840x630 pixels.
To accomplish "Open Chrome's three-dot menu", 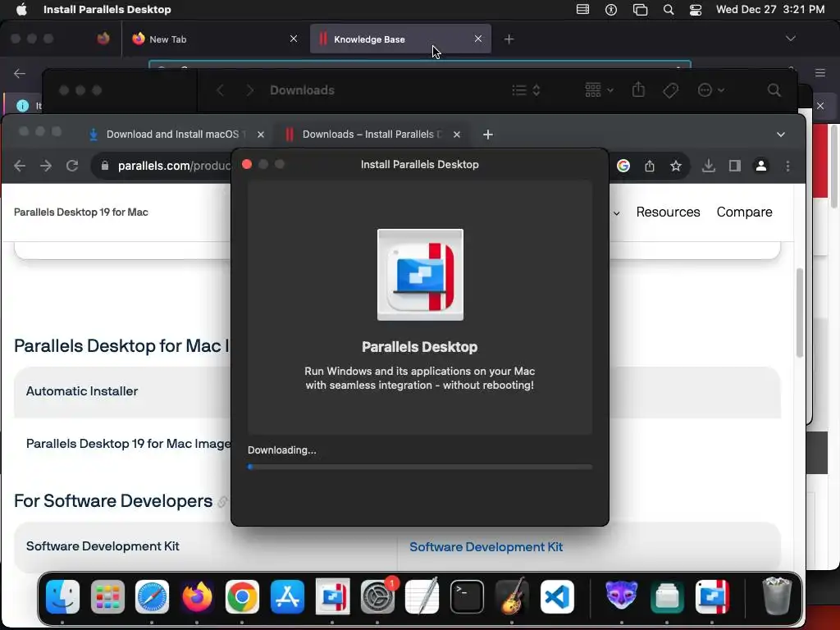I will click(787, 166).
